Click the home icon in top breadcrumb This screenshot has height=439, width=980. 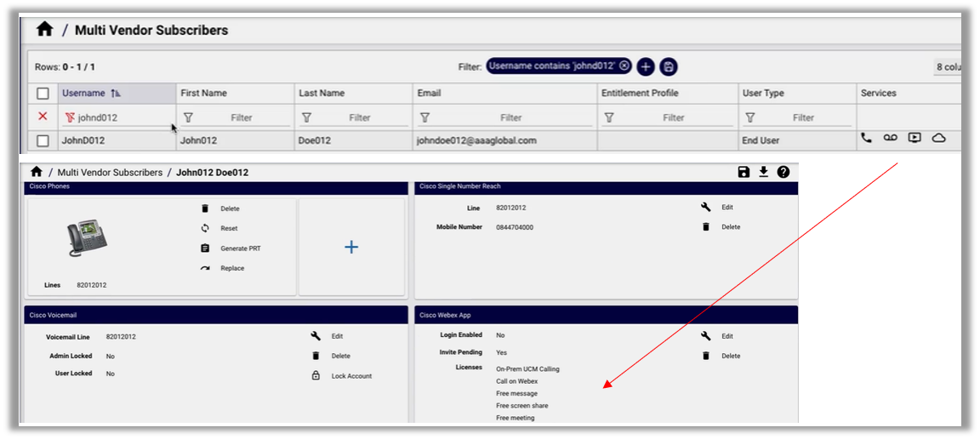(x=44, y=30)
